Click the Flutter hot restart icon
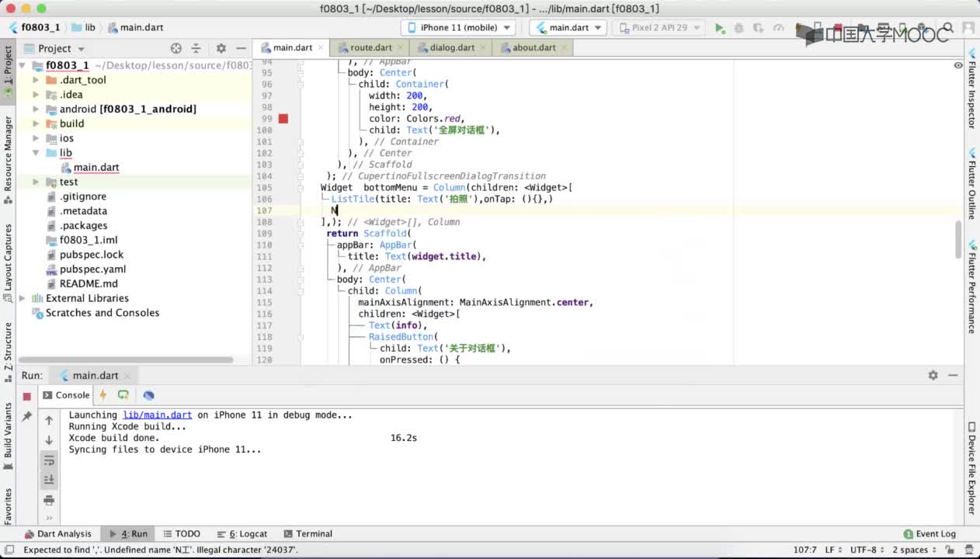 [123, 395]
